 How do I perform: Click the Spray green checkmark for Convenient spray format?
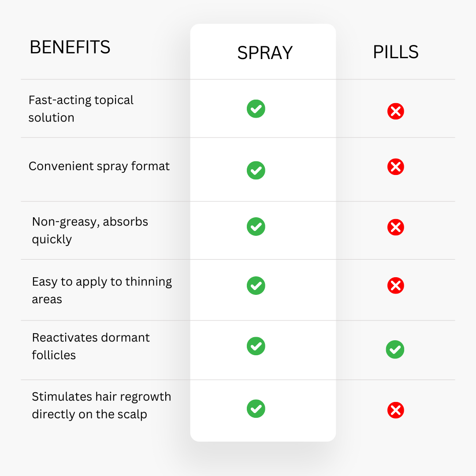pyautogui.click(x=256, y=170)
